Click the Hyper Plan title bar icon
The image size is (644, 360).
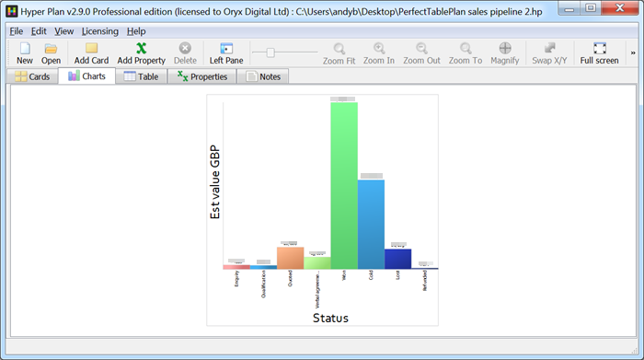11,11
